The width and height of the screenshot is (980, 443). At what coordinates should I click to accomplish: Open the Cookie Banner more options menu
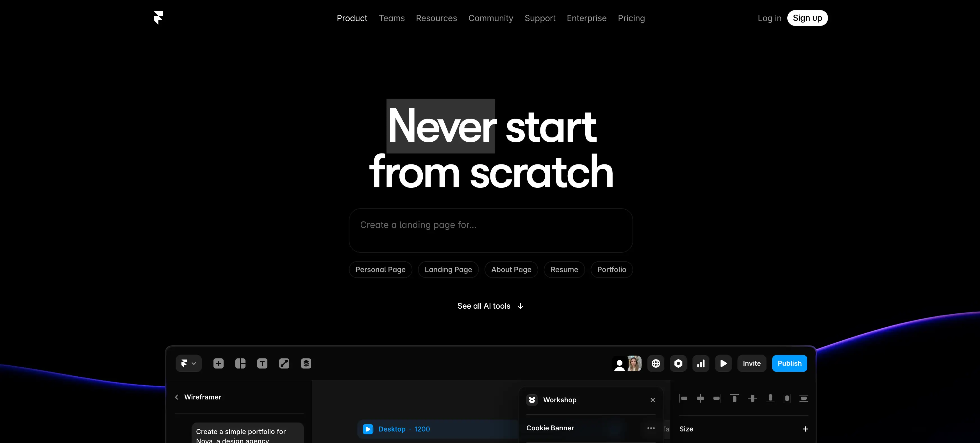(651, 428)
